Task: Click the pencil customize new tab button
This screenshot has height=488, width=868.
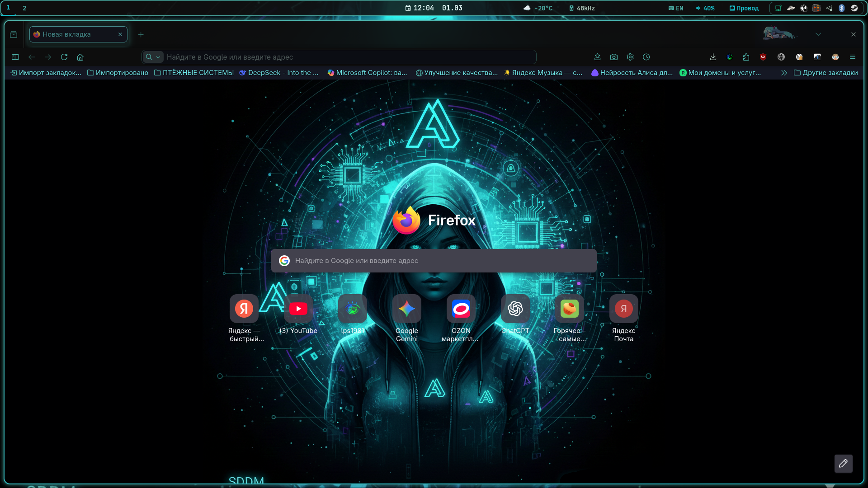Action: 843,464
